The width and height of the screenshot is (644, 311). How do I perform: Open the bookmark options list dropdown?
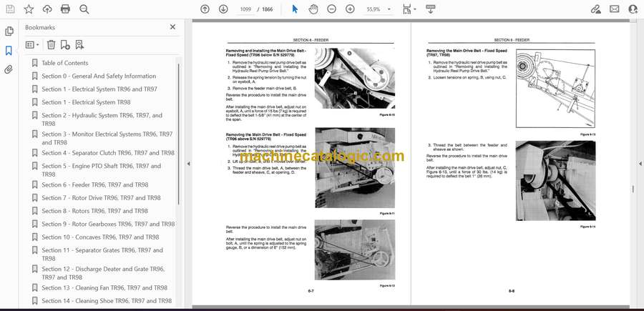click(x=32, y=45)
